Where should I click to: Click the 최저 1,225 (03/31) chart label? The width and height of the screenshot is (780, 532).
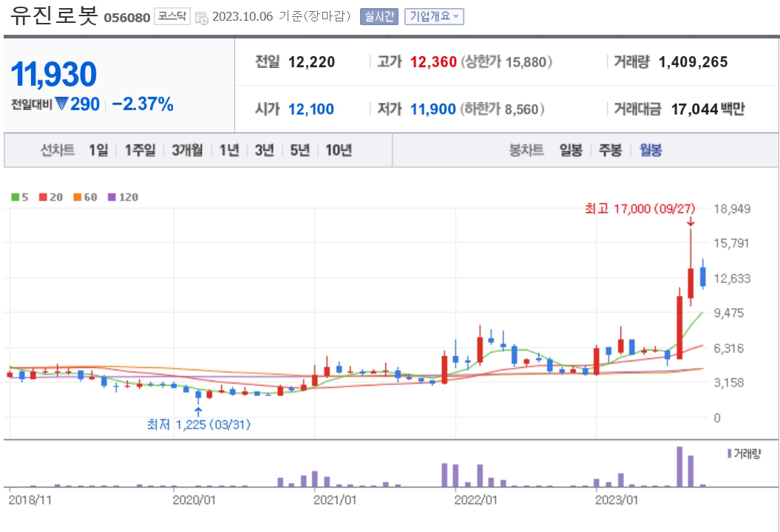(x=198, y=425)
